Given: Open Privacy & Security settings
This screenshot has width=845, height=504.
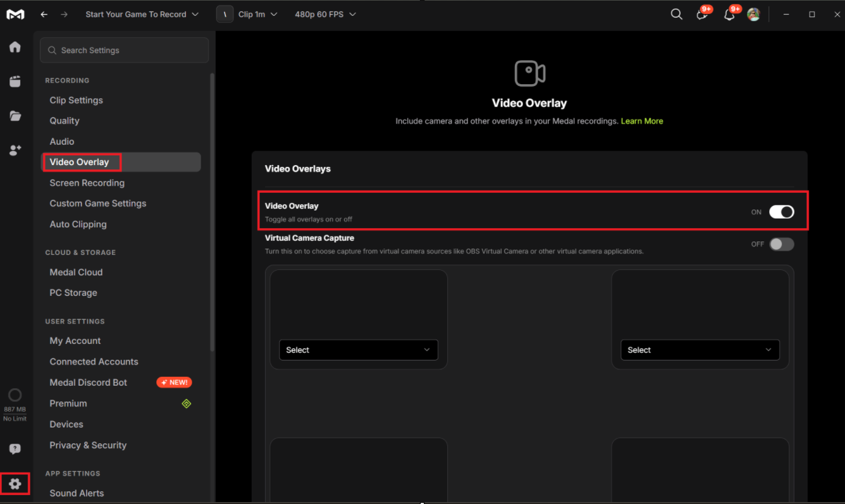Looking at the screenshot, I should tap(121, 445).
